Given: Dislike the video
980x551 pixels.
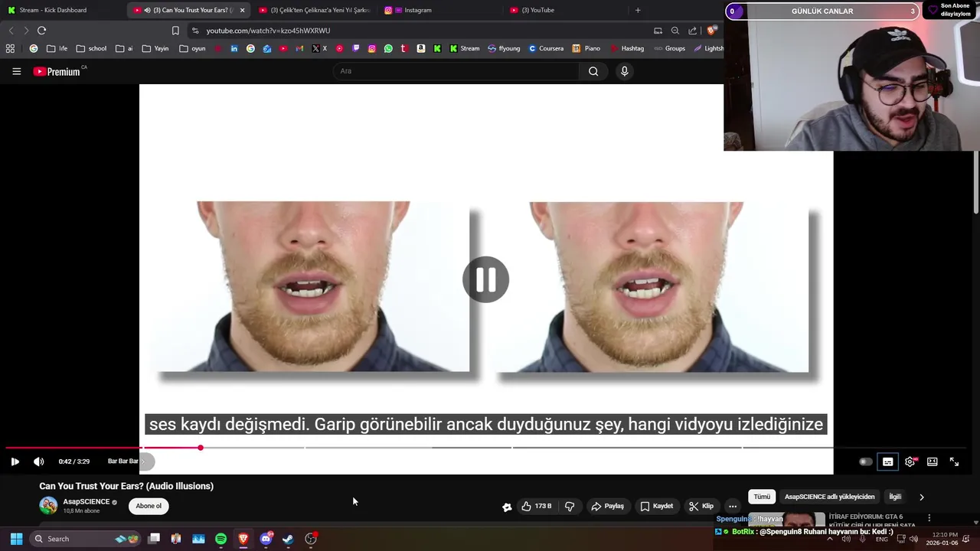Looking at the screenshot, I should click(x=570, y=506).
